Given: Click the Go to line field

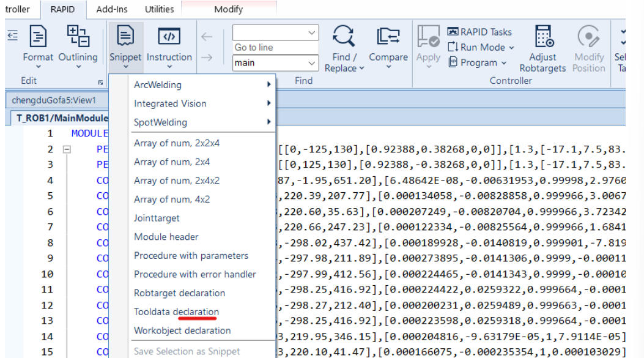Looking at the screenshot, I should (275, 47).
